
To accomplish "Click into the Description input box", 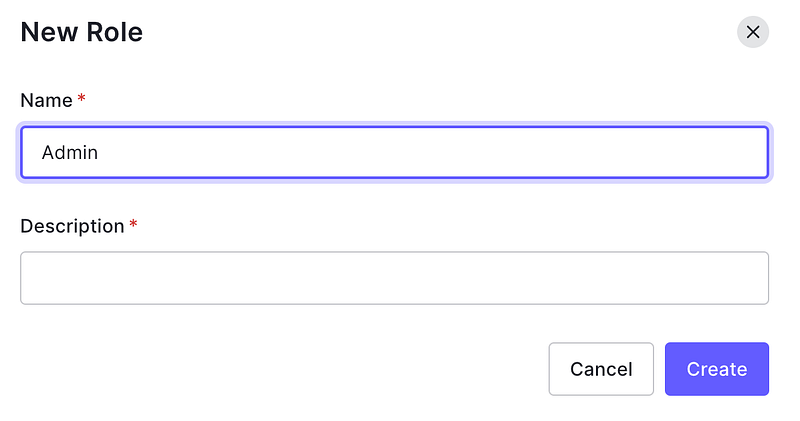I will point(394,278).
